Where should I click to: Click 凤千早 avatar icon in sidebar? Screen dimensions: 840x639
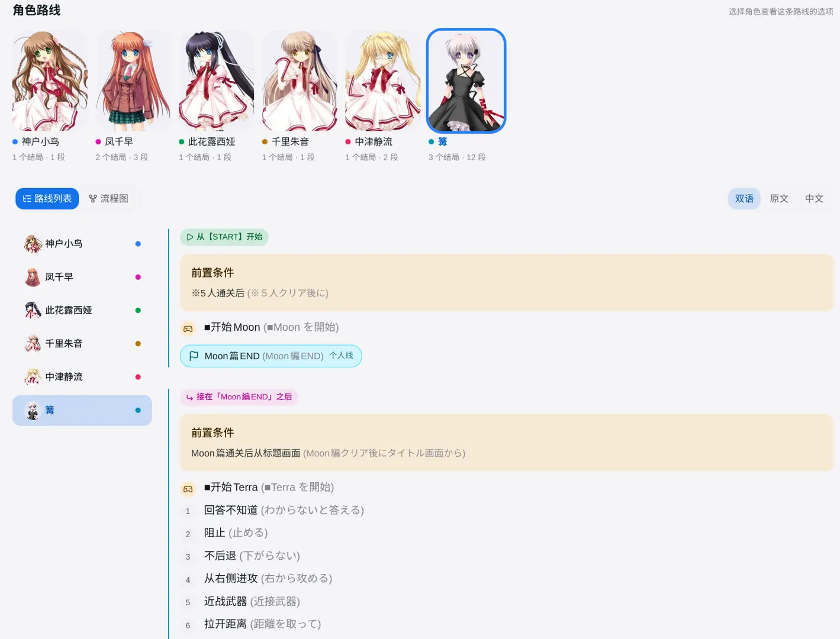pos(33,277)
